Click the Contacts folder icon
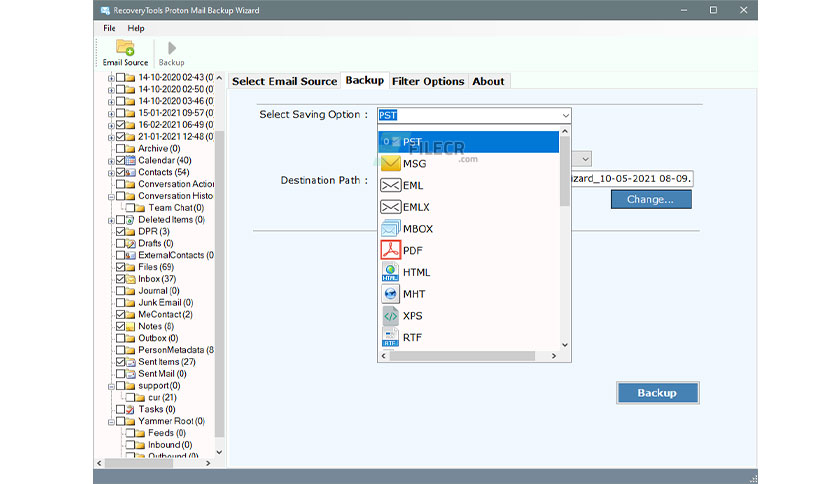836x484 pixels. [x=131, y=172]
